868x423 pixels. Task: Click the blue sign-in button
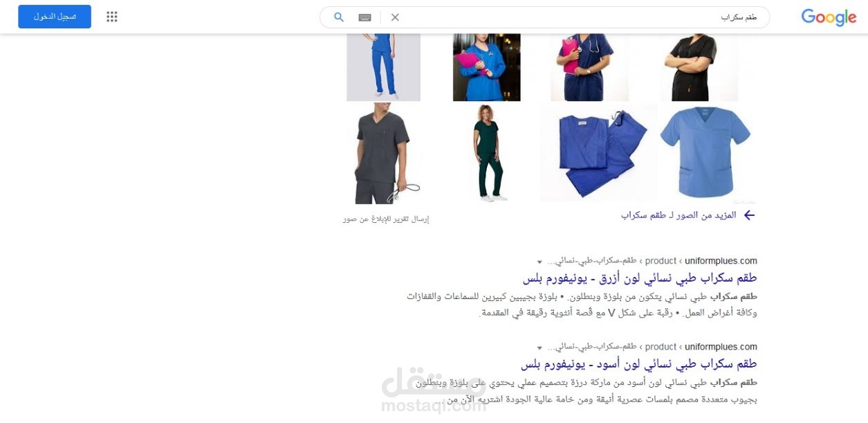click(x=55, y=17)
